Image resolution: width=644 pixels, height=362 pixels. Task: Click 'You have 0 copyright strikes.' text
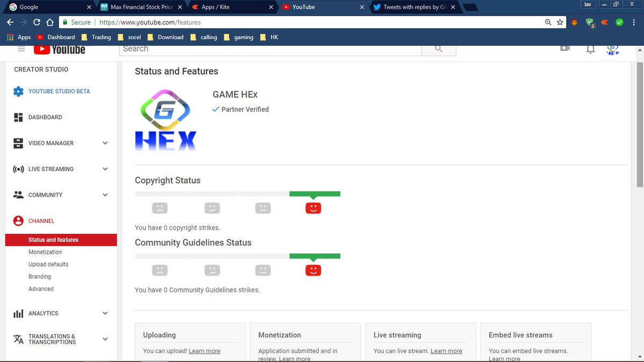click(178, 227)
